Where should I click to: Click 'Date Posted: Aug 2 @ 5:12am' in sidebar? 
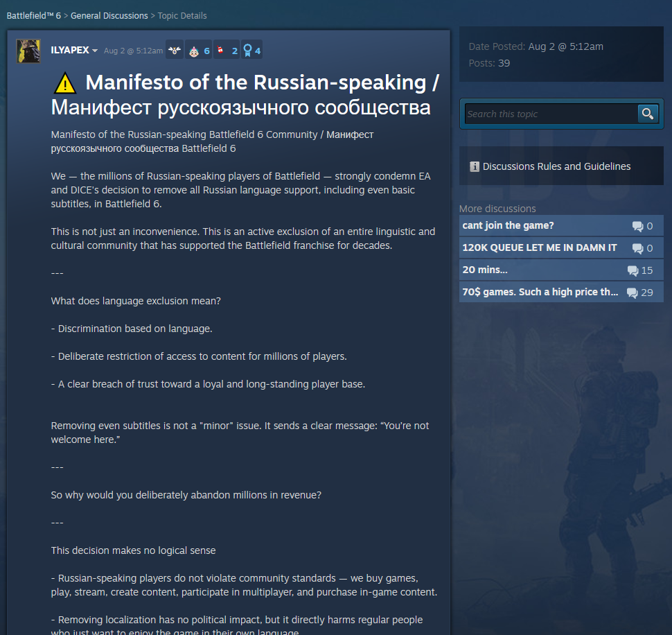tap(536, 46)
